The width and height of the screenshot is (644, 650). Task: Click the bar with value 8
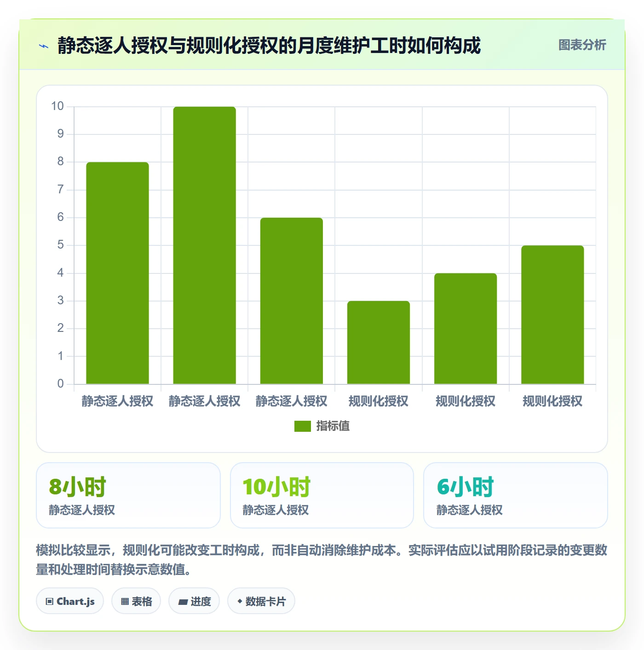tap(117, 273)
